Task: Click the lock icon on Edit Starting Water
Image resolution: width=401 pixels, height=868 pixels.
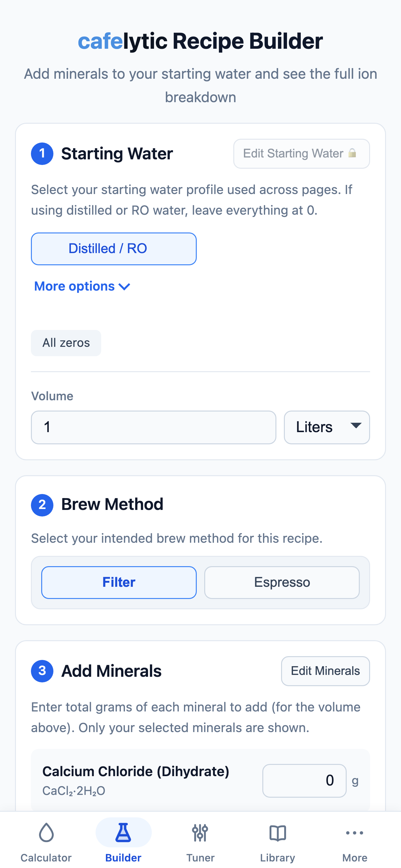Action: pos(352,153)
